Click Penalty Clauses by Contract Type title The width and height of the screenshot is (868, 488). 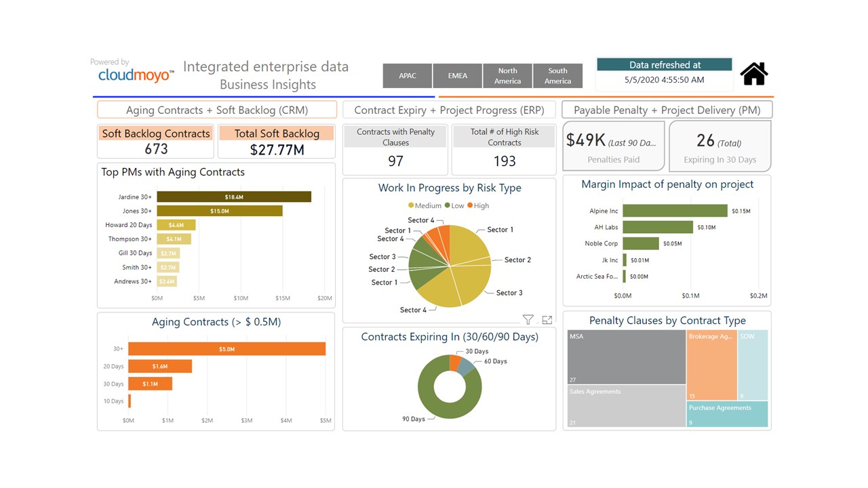click(667, 321)
